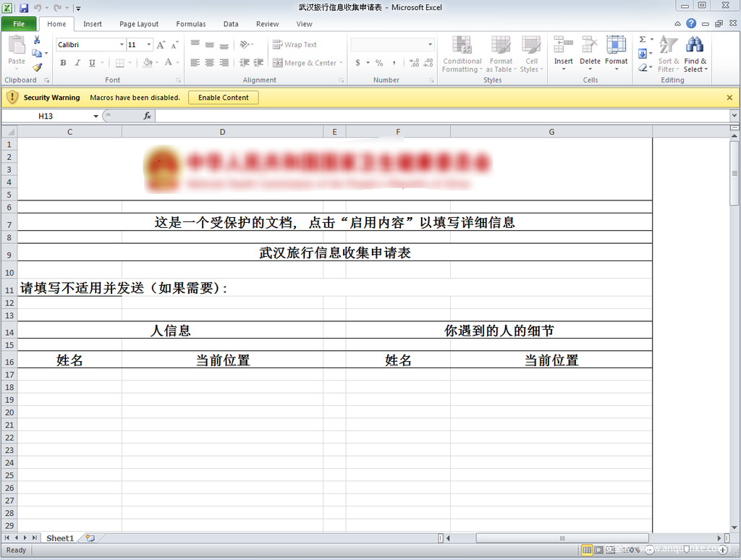Click the Enable Content button
Image resolution: width=741 pixels, height=560 pixels.
coord(223,98)
